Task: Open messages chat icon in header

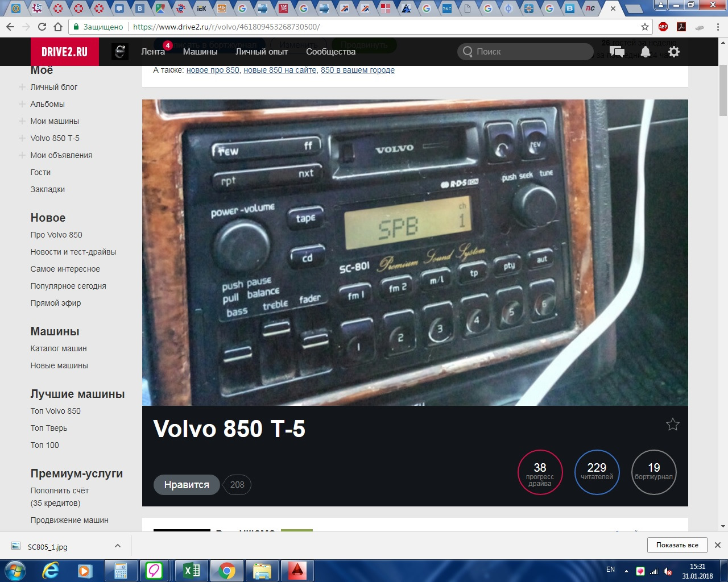Action: [617, 52]
